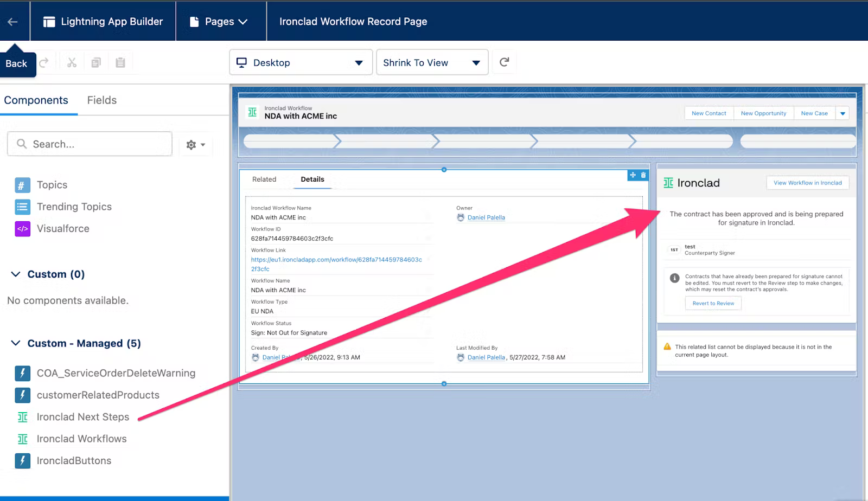868x501 pixels.
Task: Click the New Contact button
Action: pos(709,113)
